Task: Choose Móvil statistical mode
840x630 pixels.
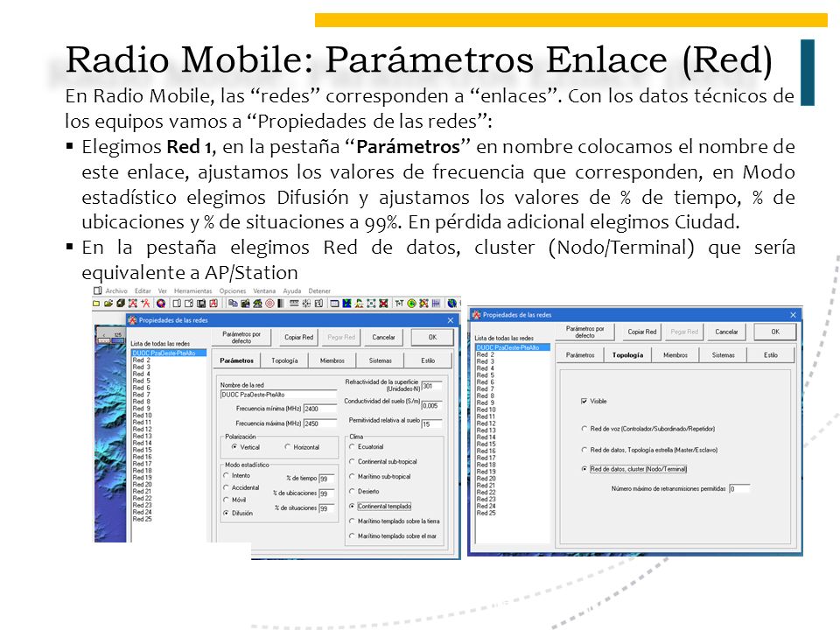Action: pos(226,500)
